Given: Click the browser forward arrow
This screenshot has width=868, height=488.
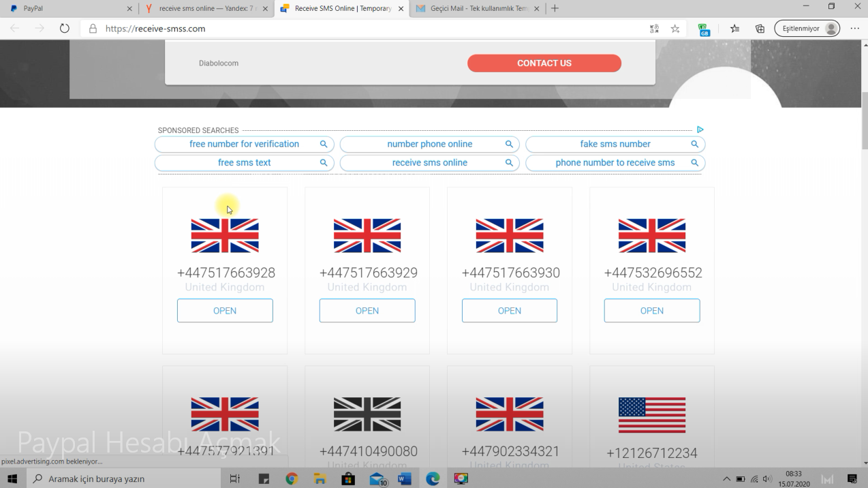Looking at the screenshot, I should click(x=40, y=29).
